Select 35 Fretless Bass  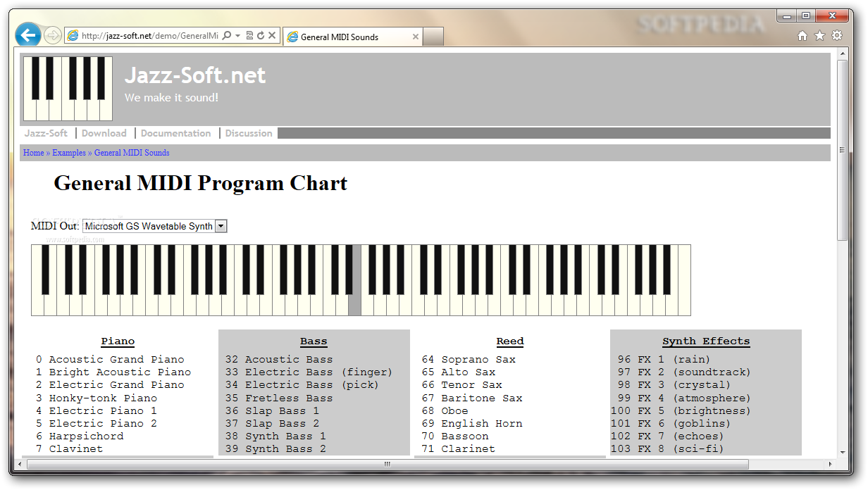coord(279,398)
